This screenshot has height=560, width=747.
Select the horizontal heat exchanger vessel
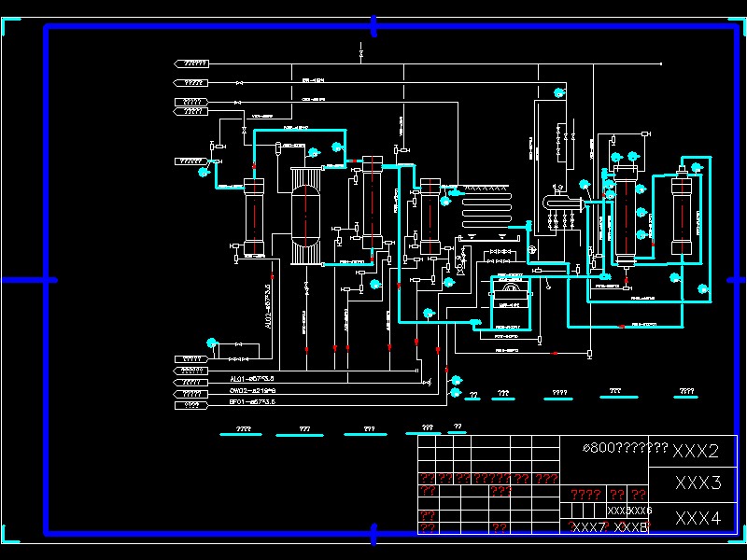(563, 203)
